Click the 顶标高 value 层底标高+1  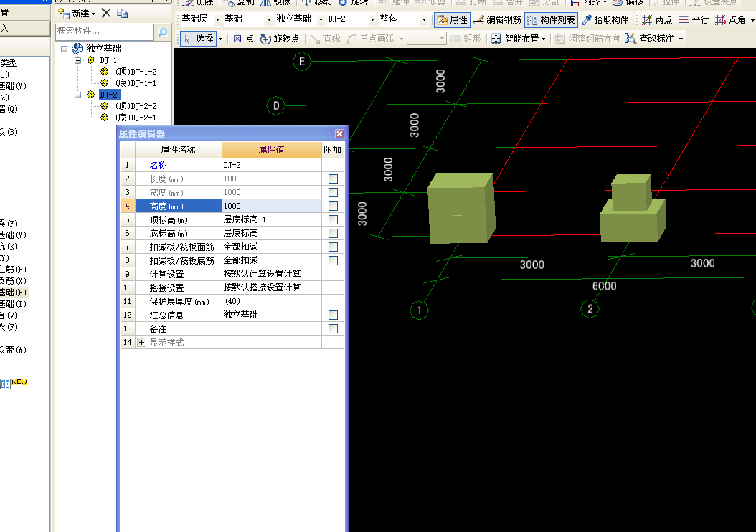point(271,219)
